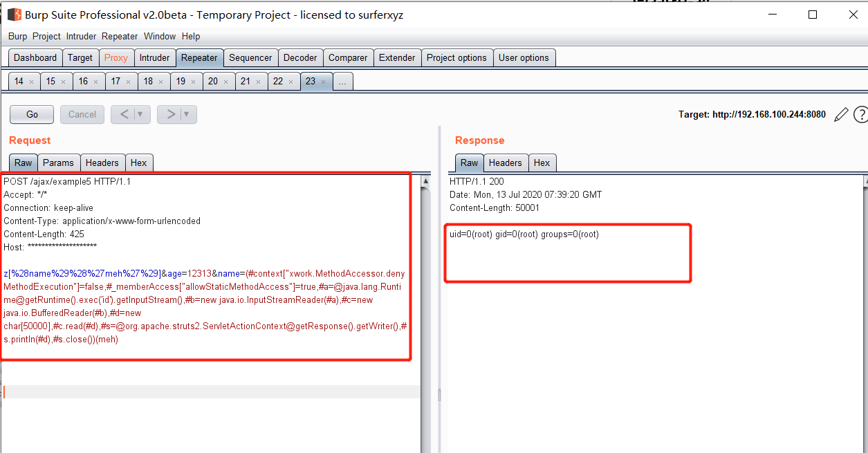
Task: Switch to the Decoder tab
Action: [x=300, y=58]
